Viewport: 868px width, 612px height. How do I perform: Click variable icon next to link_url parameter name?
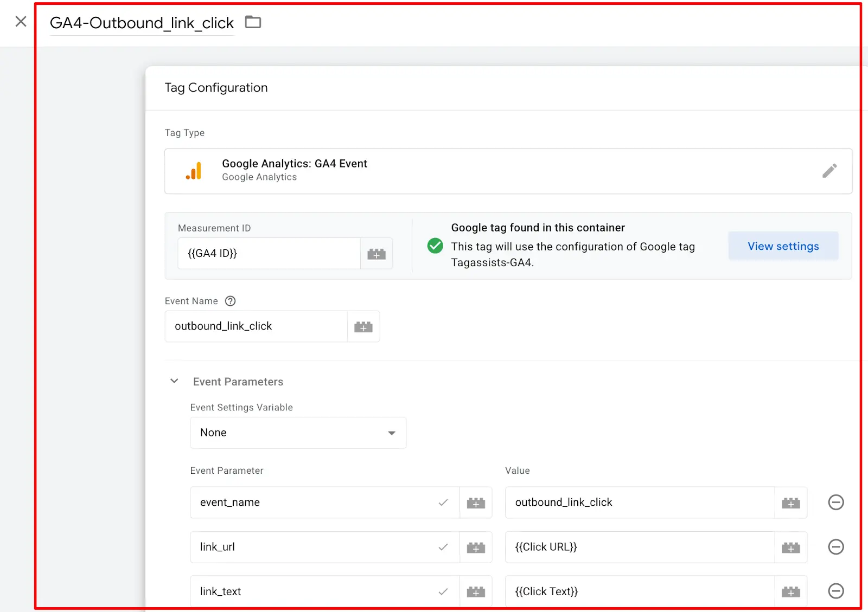476,547
